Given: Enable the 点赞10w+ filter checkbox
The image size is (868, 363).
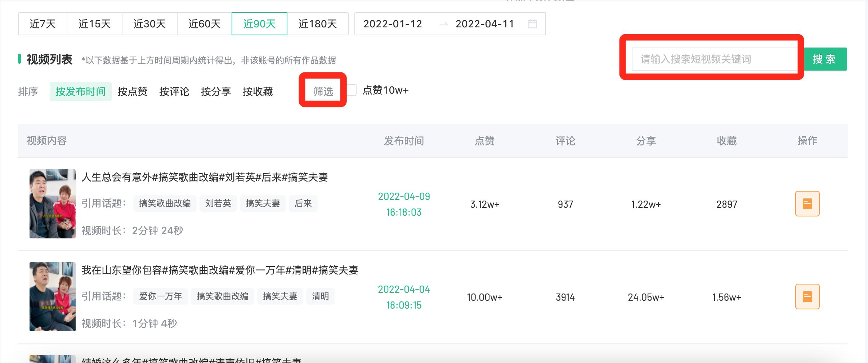Looking at the screenshot, I should [352, 90].
